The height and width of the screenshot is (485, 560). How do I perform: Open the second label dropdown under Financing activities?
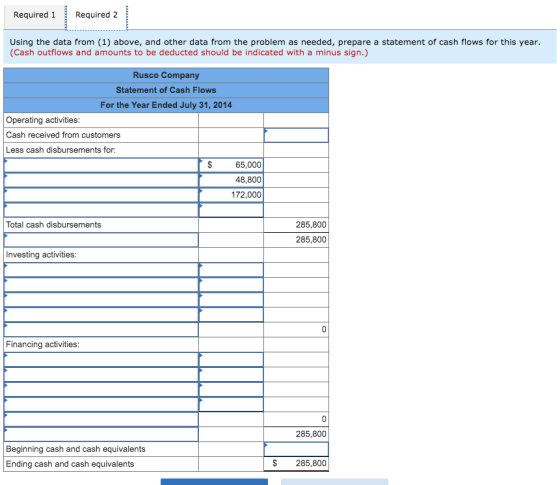coord(101,375)
